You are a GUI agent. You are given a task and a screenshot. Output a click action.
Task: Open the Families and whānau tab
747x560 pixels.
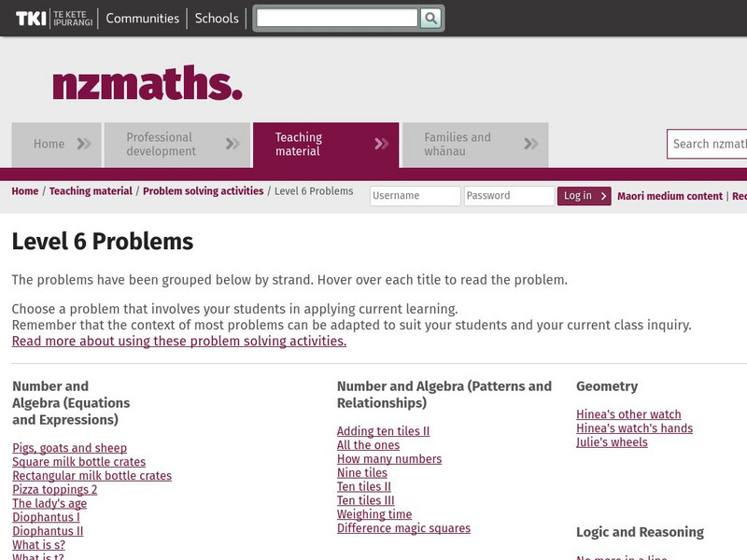[475, 145]
